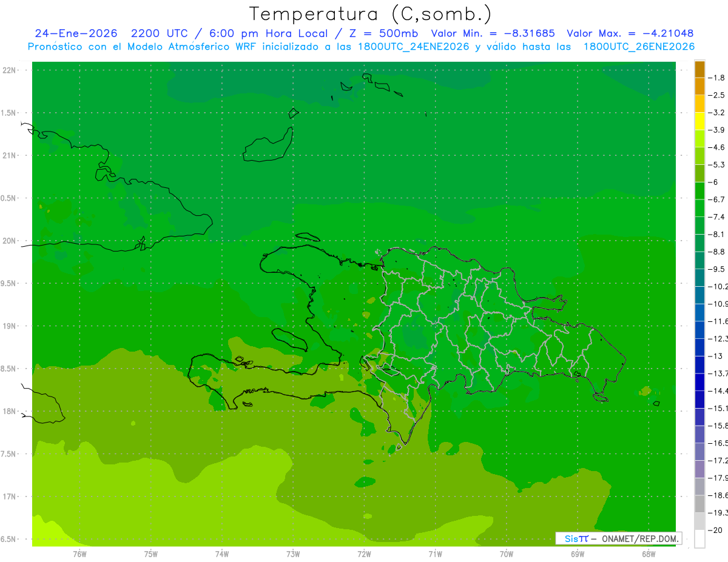Click the Pronóstico con el Modelo Atmosférico WRF text
This screenshot has width=728, height=562.
pyautogui.click(x=143, y=47)
